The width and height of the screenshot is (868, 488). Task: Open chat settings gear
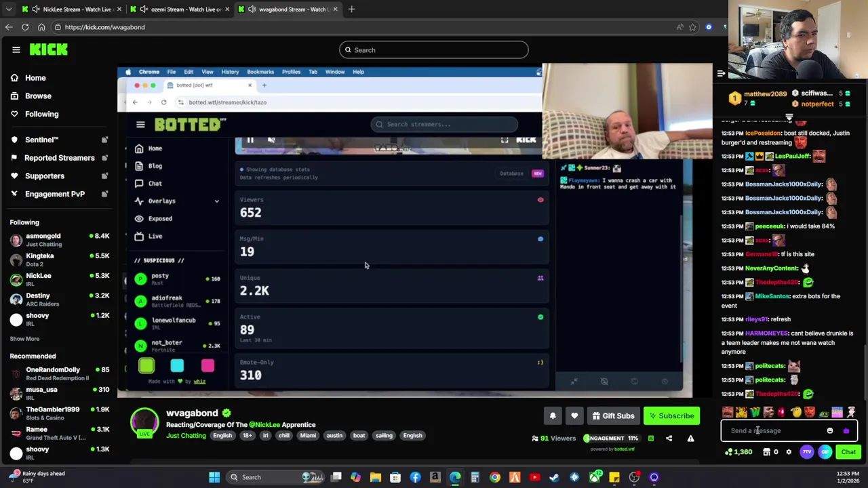click(789, 452)
